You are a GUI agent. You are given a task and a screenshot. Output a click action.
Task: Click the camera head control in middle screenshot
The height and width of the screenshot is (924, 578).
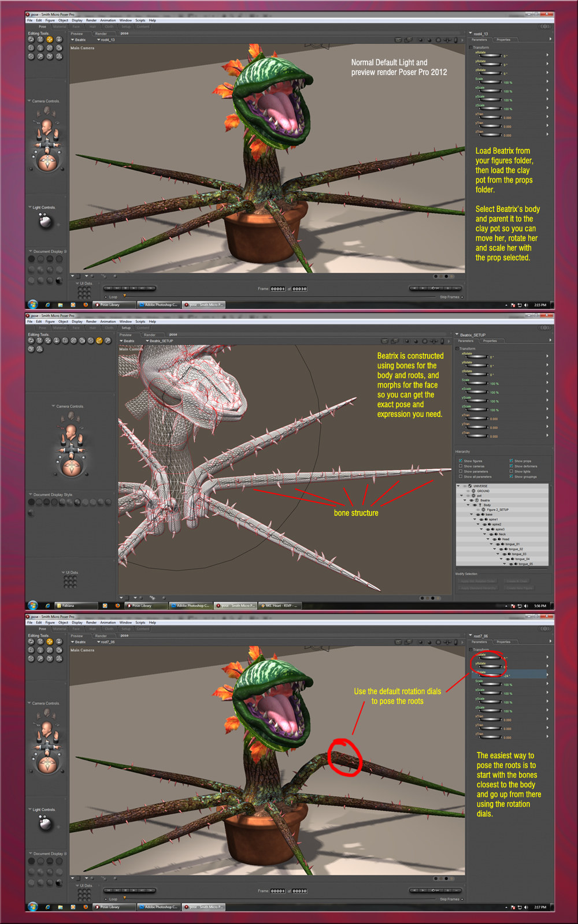click(71, 431)
